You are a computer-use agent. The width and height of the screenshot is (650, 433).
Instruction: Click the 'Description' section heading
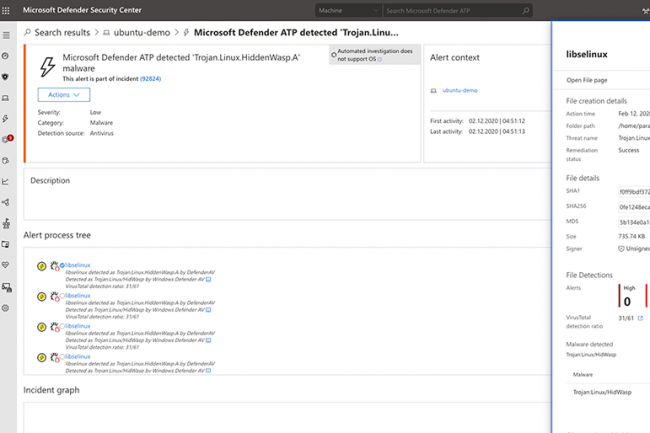point(50,181)
